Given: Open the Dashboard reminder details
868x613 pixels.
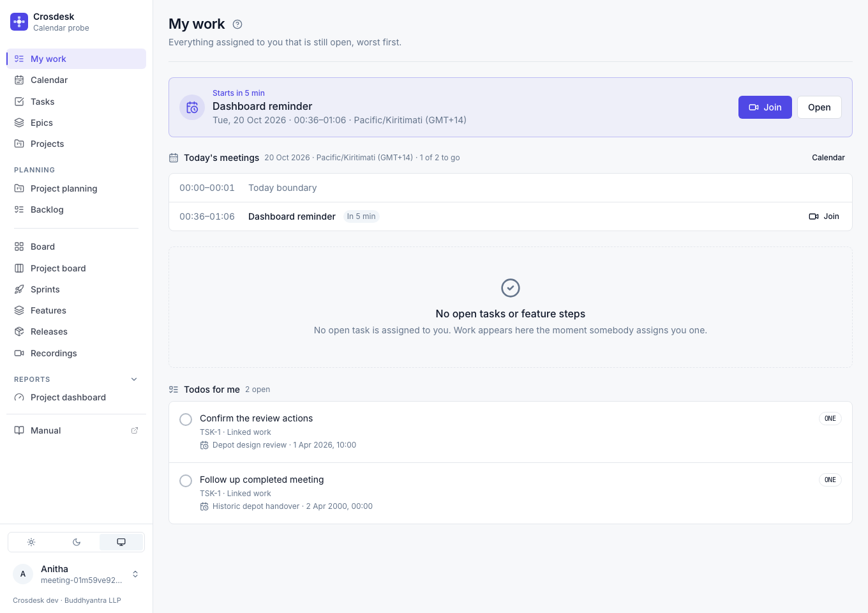Looking at the screenshot, I should (x=819, y=107).
